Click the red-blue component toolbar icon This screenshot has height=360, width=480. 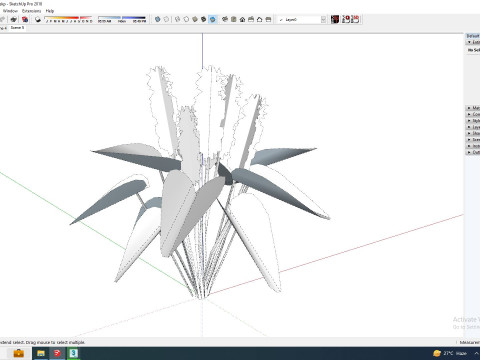click(25, 19)
